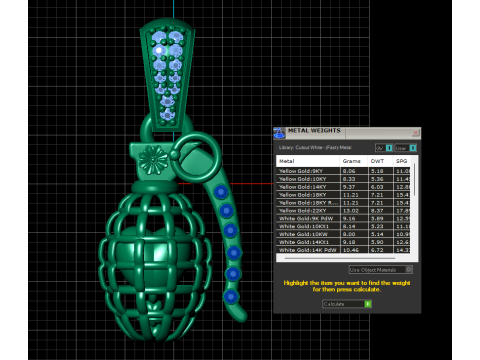Sort by the Metal column header
480x360 pixels.
(x=308, y=161)
